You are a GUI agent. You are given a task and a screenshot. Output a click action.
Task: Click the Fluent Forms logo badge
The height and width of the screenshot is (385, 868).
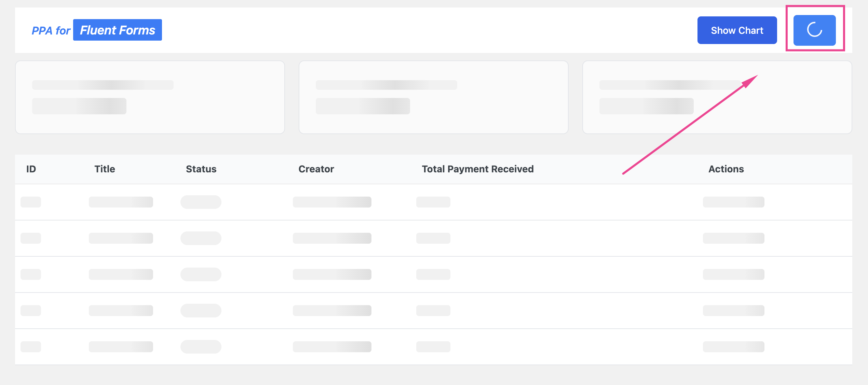[117, 30]
